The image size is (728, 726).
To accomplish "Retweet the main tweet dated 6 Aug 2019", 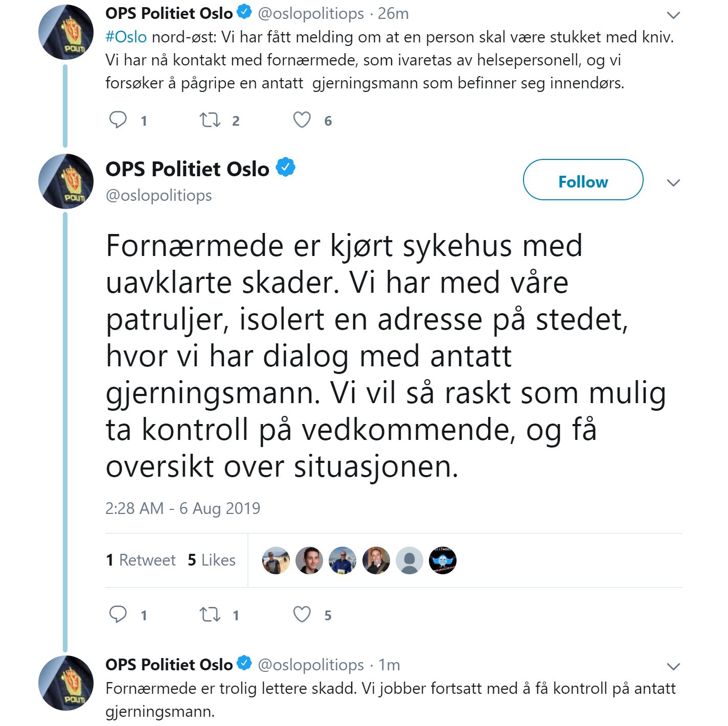I will coord(210,614).
